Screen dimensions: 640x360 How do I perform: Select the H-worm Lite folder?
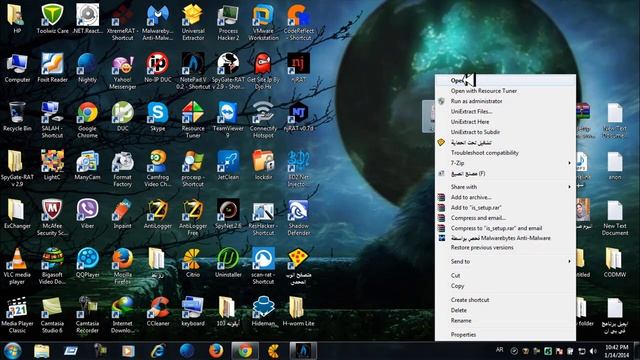(298, 311)
